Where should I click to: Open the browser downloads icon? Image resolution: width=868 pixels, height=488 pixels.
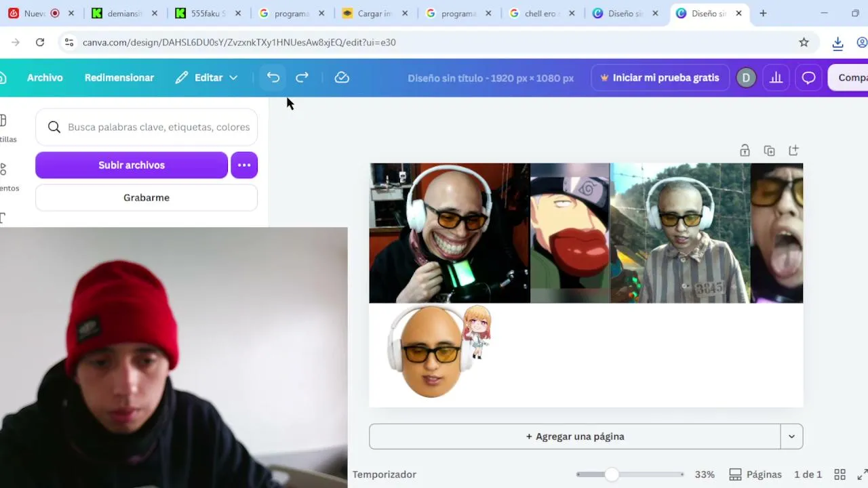pos(837,42)
